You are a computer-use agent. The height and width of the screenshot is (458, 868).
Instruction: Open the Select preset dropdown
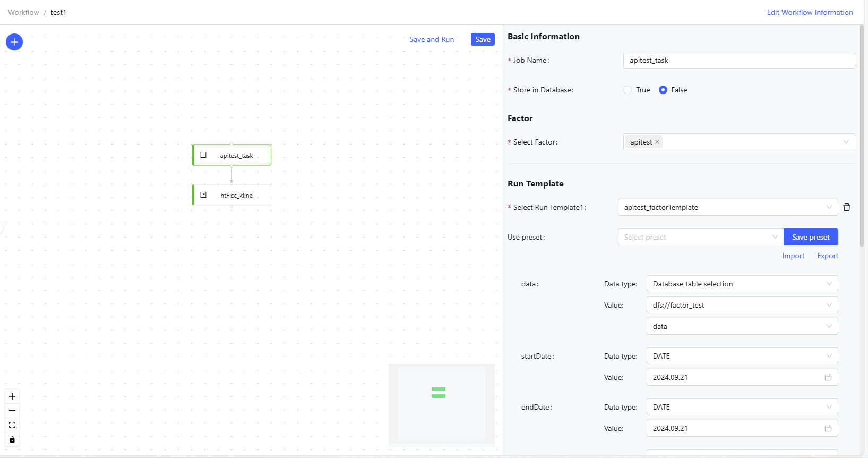[700, 237]
